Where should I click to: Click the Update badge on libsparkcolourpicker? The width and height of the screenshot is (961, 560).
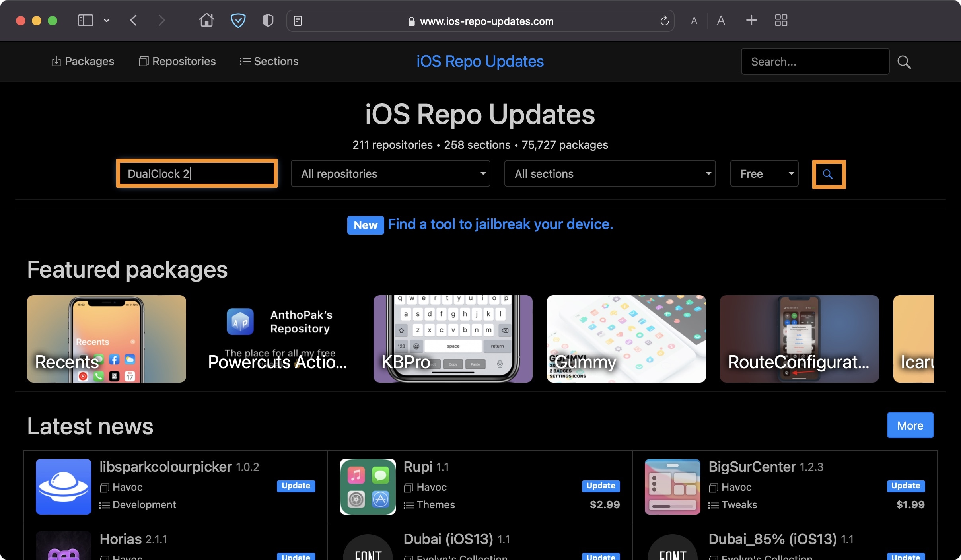tap(296, 486)
